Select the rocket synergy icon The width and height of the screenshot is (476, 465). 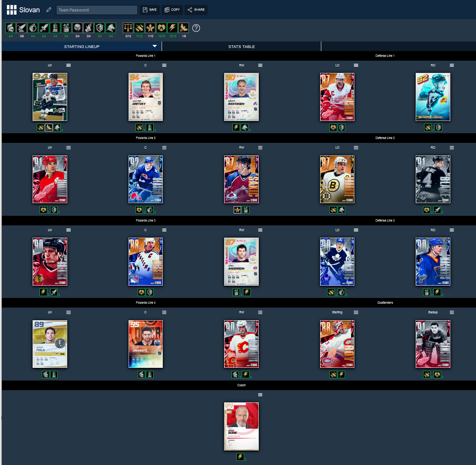tap(44, 28)
